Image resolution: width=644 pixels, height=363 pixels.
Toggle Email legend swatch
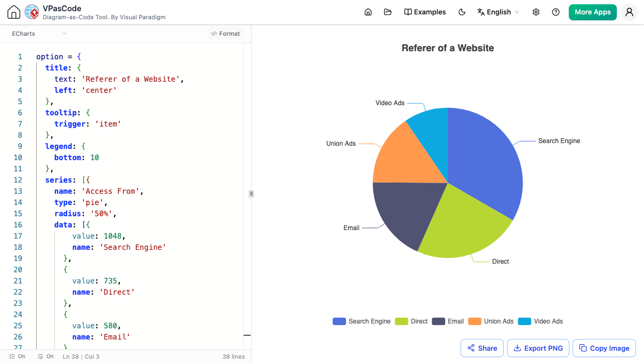coord(439,321)
